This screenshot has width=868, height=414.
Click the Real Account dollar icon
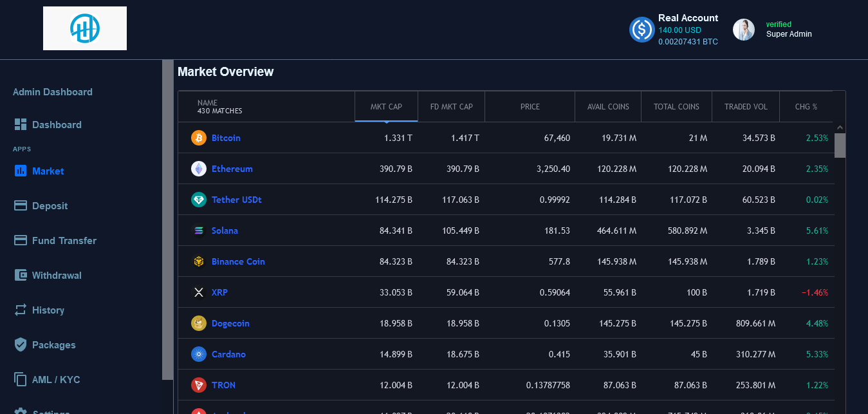tap(642, 30)
